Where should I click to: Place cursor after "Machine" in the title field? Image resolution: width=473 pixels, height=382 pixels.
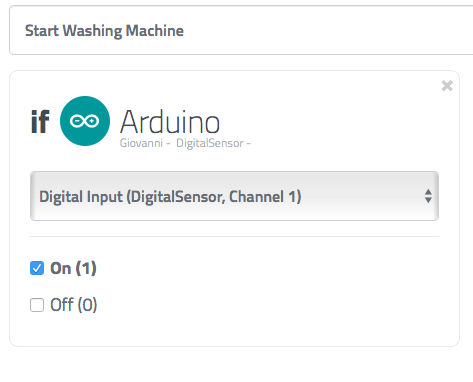pyautogui.click(x=184, y=31)
